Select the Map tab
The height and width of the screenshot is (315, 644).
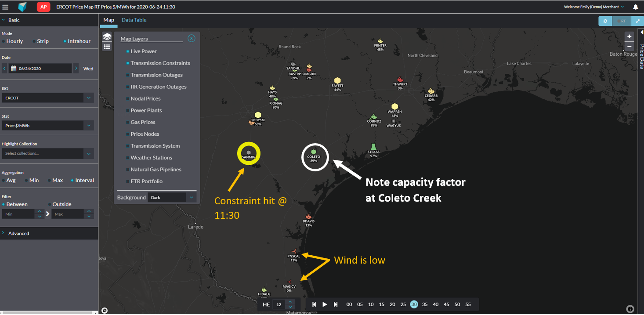coord(109,20)
